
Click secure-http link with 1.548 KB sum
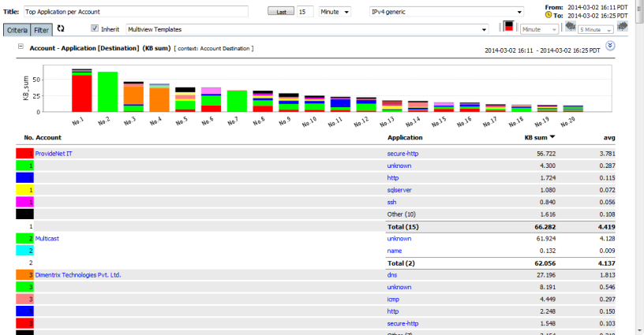tap(402, 323)
